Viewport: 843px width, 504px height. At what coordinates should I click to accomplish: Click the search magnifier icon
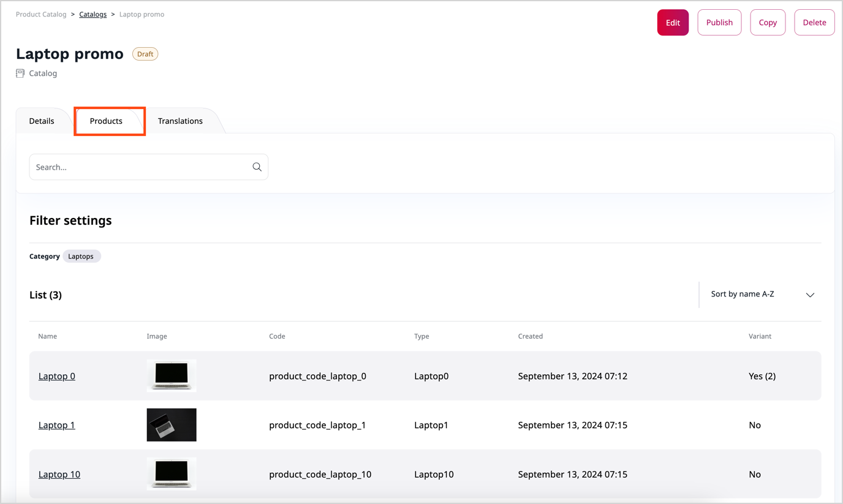point(257,167)
